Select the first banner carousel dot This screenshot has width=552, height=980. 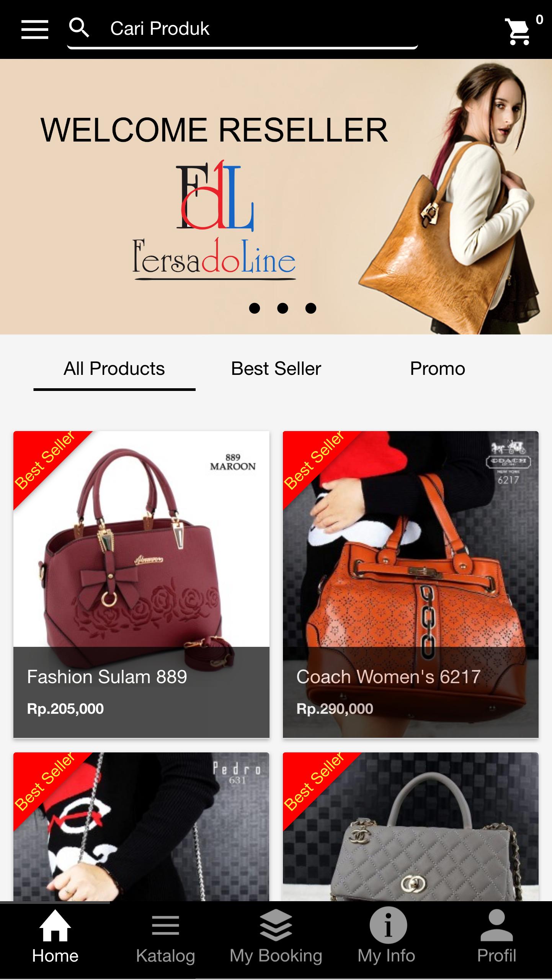(x=255, y=308)
